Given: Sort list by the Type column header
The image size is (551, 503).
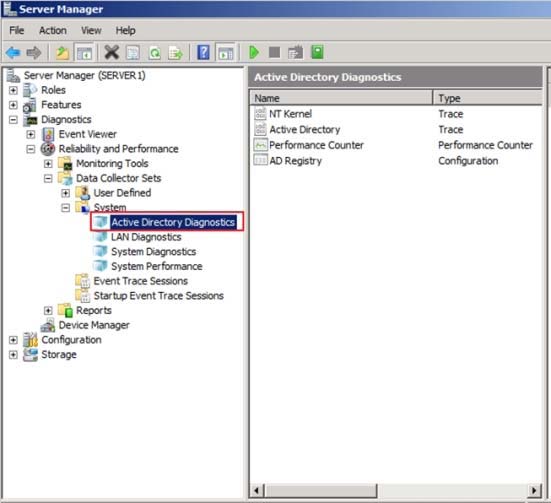Looking at the screenshot, I should (487, 98).
